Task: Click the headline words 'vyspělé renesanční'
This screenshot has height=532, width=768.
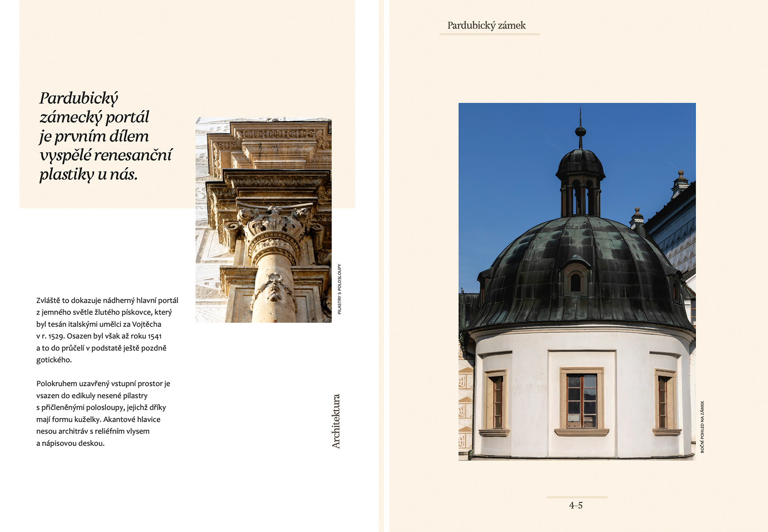Action: click(106, 155)
